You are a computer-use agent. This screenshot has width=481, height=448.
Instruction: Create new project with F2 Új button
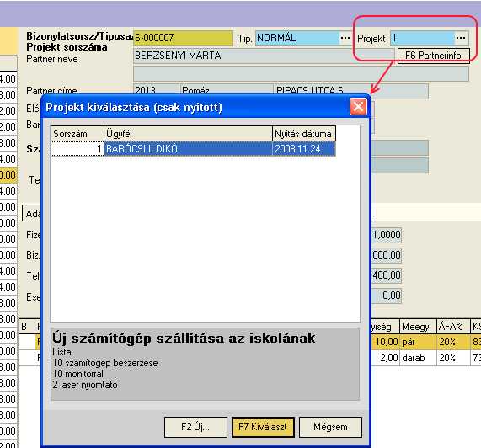[195, 427]
